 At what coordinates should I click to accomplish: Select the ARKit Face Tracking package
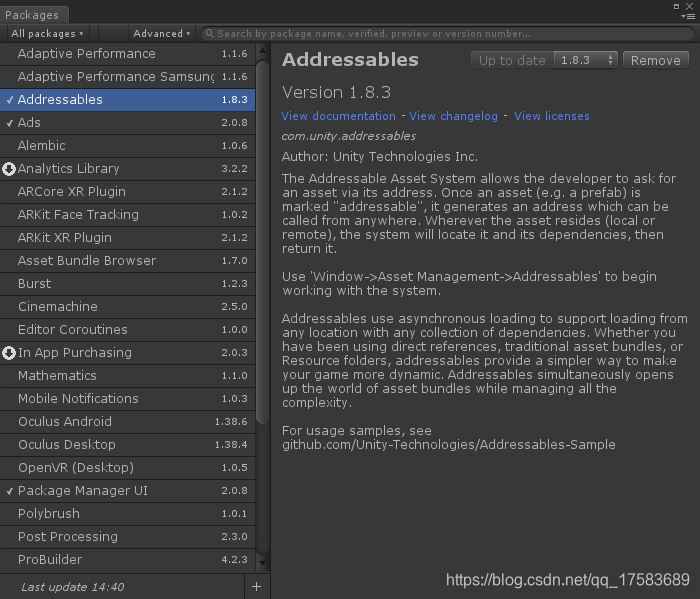pyautogui.click(x=128, y=215)
